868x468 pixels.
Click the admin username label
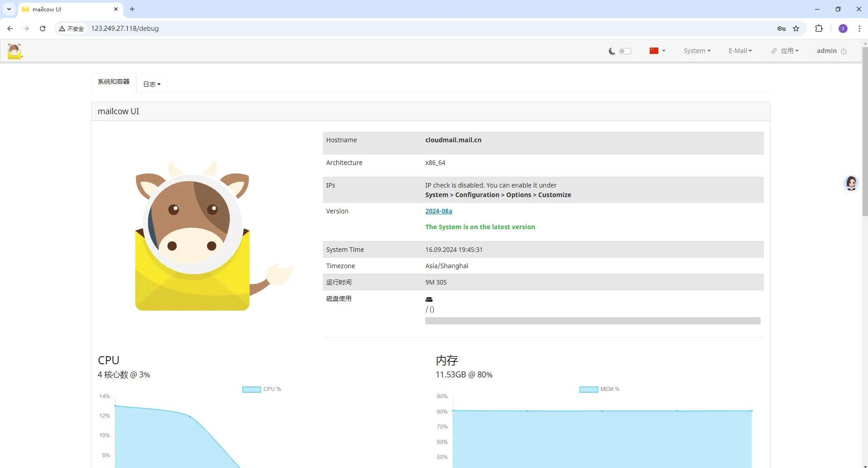coord(826,51)
